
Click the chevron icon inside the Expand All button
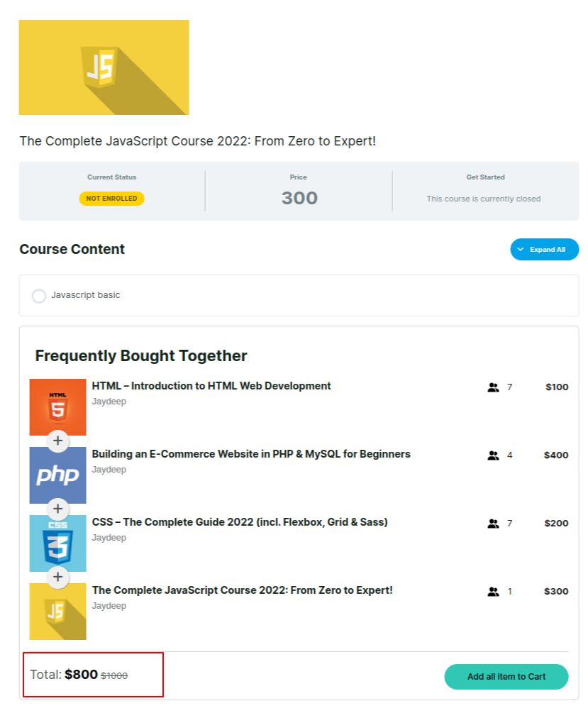pyautogui.click(x=521, y=250)
